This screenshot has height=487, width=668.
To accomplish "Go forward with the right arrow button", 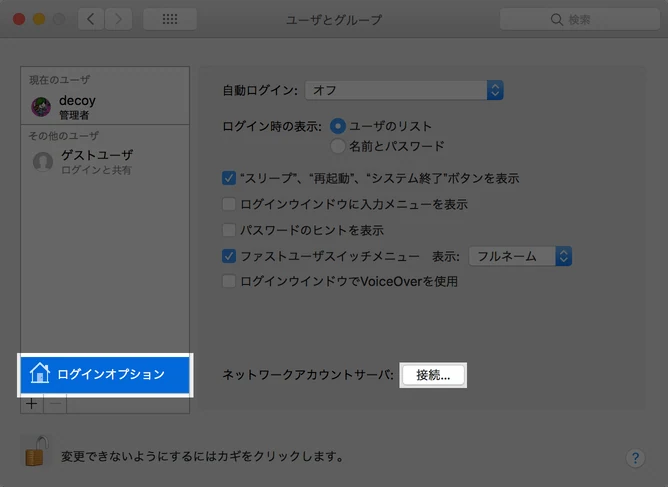I will pyautogui.click(x=118, y=19).
